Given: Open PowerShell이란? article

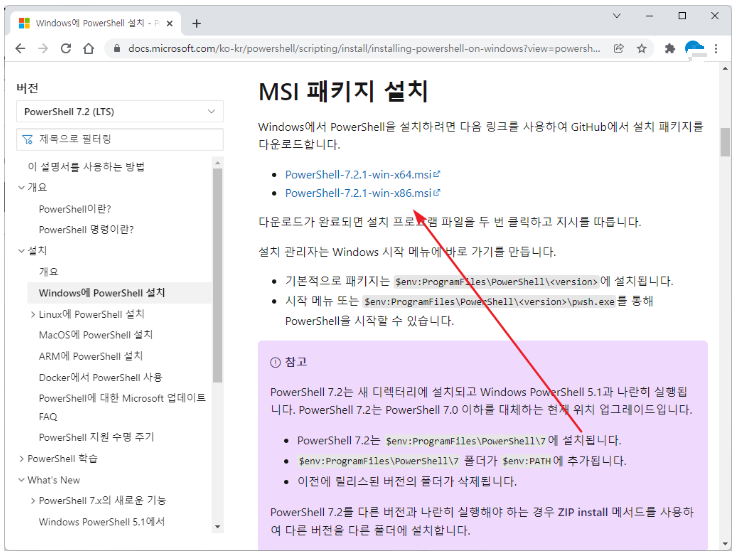Looking at the screenshot, I should (x=74, y=209).
